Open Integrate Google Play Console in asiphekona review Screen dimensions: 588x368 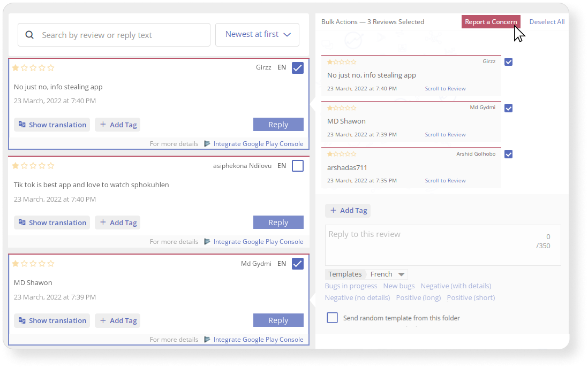(258, 242)
